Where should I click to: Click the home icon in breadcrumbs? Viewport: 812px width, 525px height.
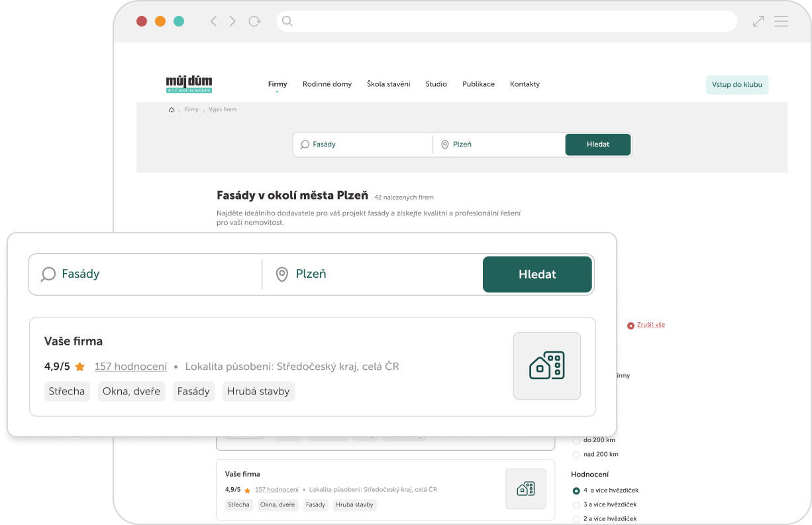(172, 110)
